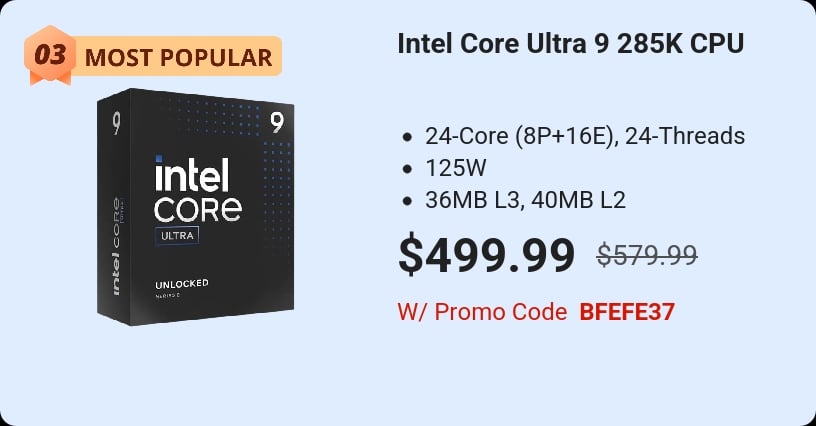Click the W/ Promo Code label
This screenshot has height=426, width=816.
click(x=482, y=311)
